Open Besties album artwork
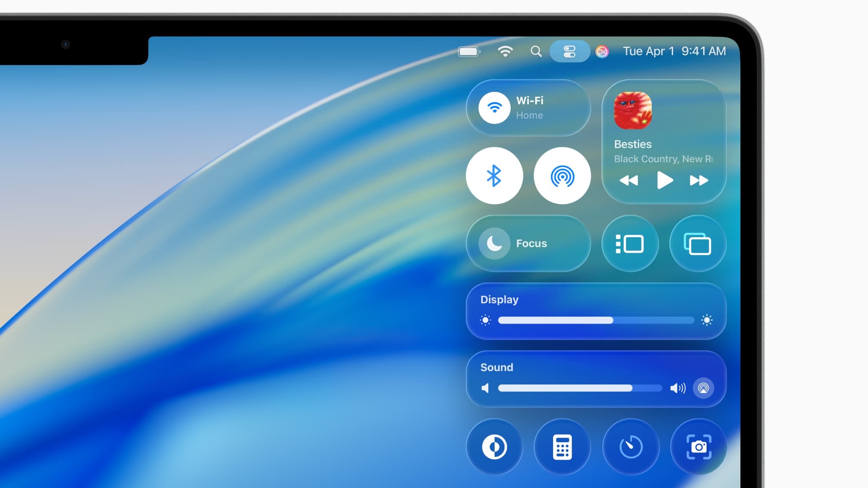 click(x=633, y=111)
